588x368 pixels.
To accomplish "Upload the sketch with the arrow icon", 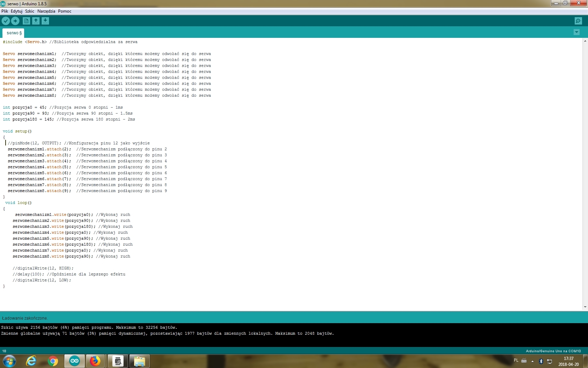I will [15, 21].
